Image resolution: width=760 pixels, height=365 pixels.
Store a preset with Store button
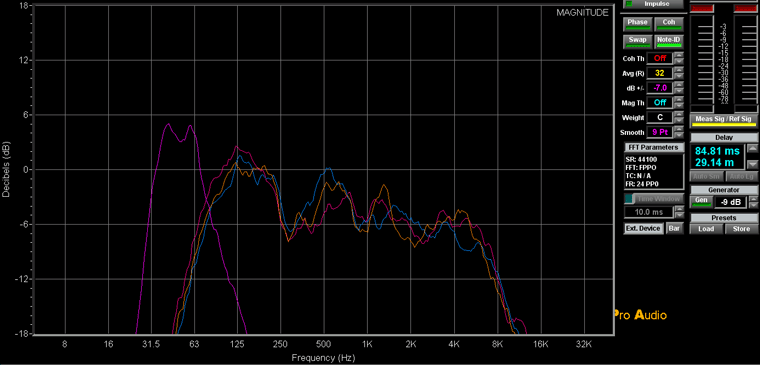coord(741,229)
